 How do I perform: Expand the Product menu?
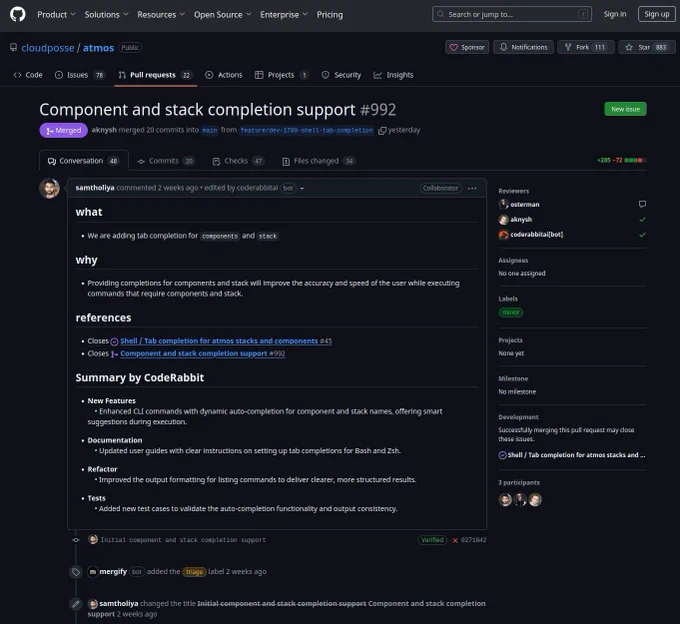click(x=56, y=14)
